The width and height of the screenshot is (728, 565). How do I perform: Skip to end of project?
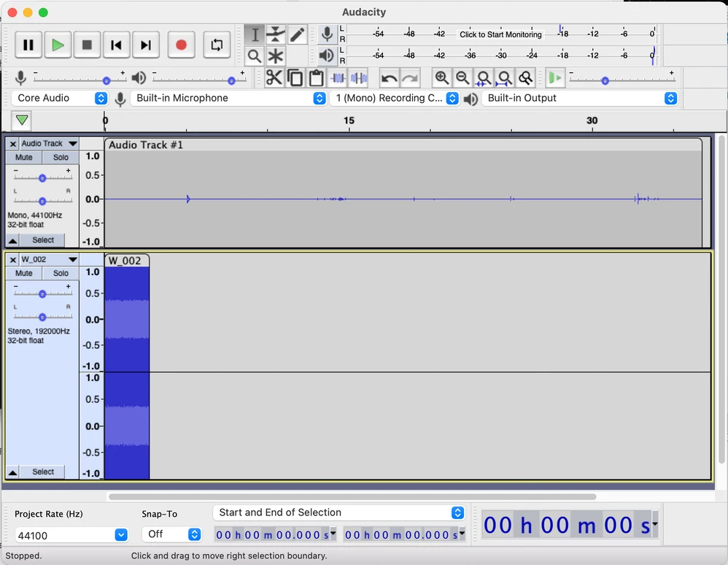[146, 45]
